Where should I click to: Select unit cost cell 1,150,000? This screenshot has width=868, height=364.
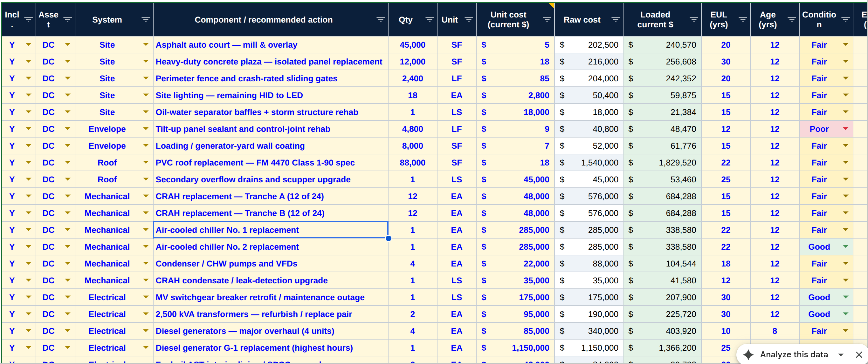(515, 347)
